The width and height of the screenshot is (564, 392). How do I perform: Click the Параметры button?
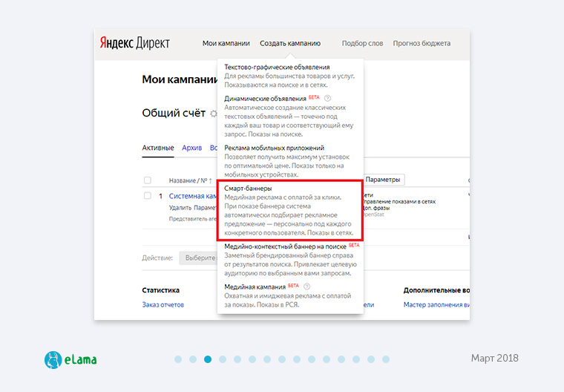click(x=382, y=180)
